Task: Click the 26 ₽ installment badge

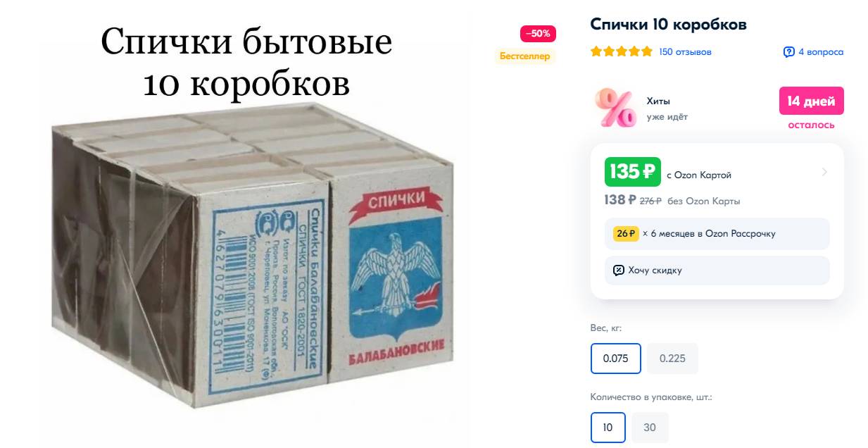Action: pyautogui.click(x=625, y=233)
